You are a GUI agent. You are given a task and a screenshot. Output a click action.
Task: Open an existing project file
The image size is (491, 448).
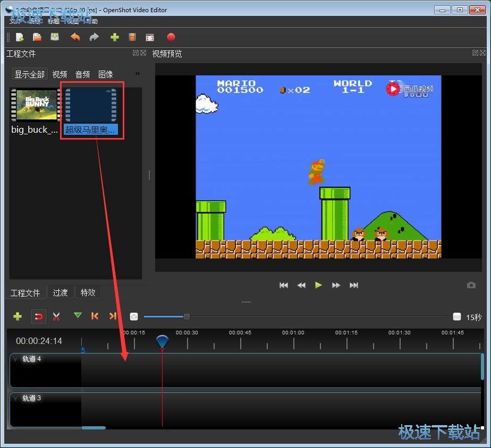[x=37, y=37]
